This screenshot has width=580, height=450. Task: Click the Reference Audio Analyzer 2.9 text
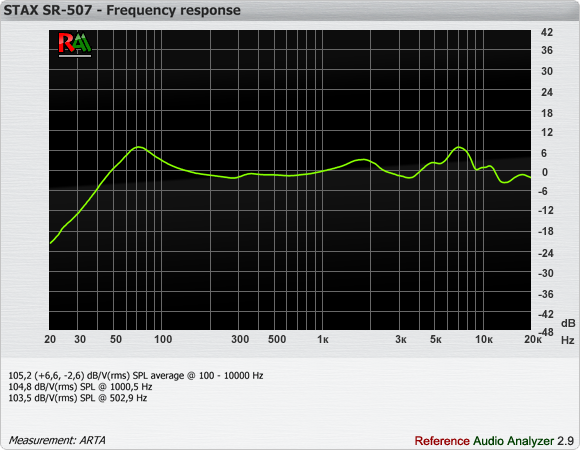pos(494,441)
